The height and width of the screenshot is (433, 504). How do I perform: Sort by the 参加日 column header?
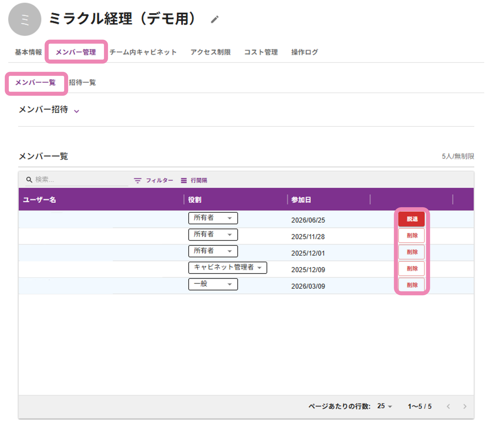[x=301, y=200]
